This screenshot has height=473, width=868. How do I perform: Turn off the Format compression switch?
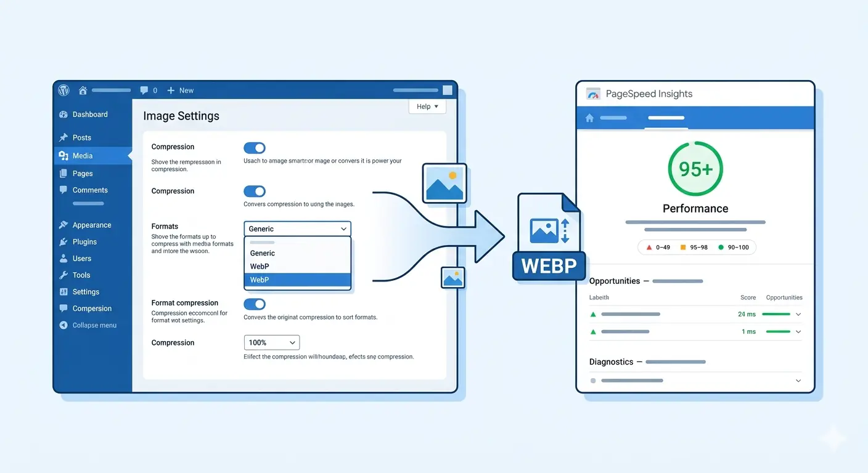(255, 304)
